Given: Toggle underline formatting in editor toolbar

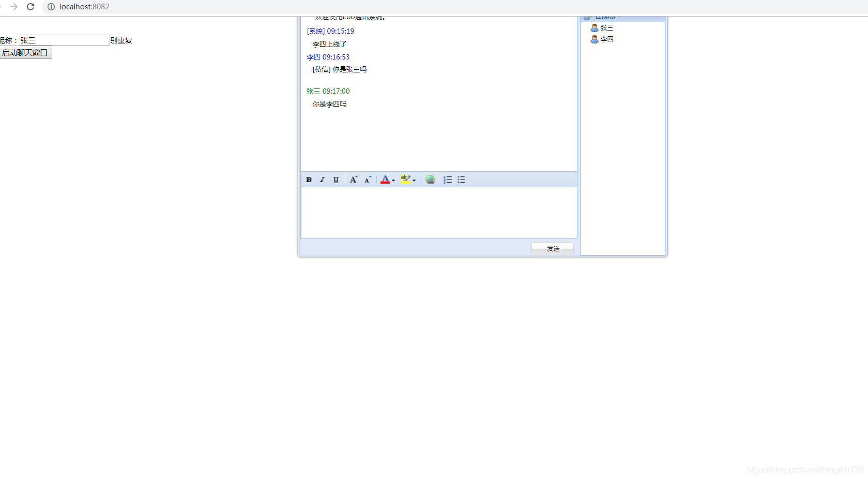Looking at the screenshot, I should point(336,179).
